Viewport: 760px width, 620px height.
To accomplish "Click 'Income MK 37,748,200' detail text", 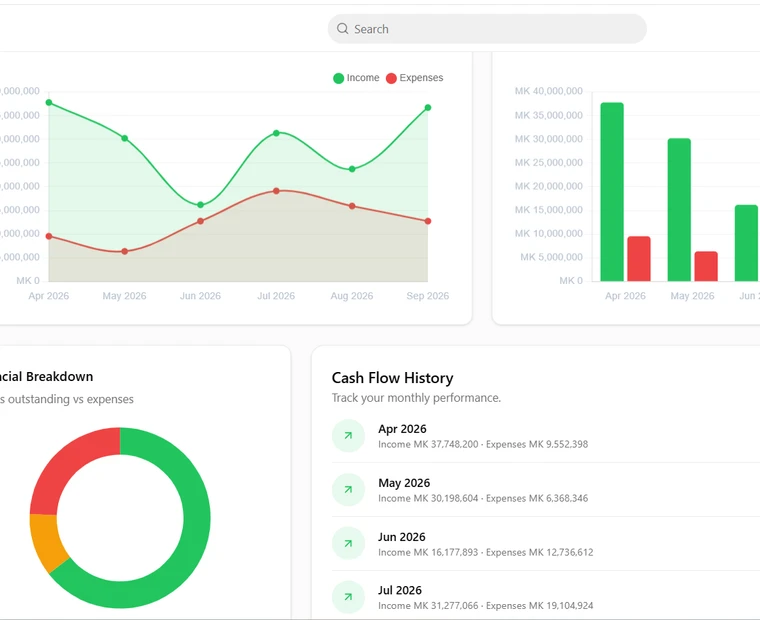I will click(x=428, y=445).
